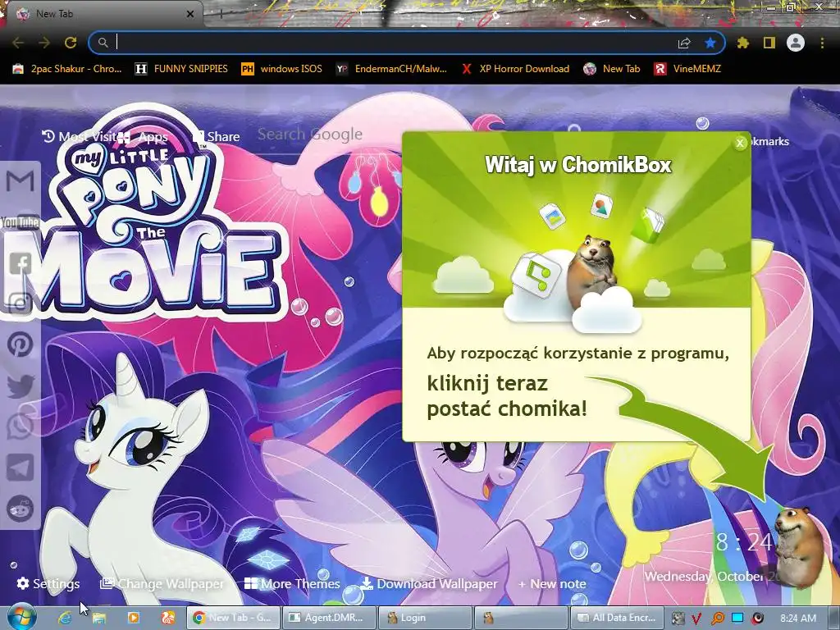Open the windows ISOS bookmark
This screenshot has height=630, width=840.
[282, 69]
